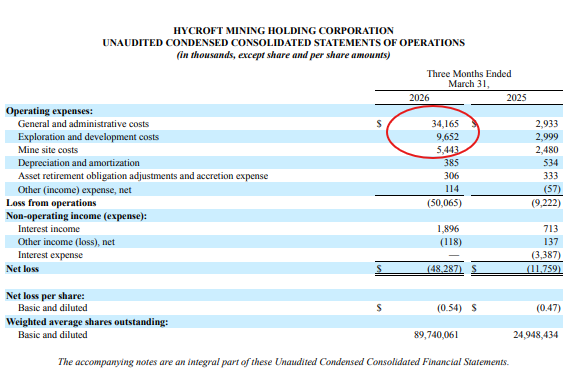Screen dimensions: 568x388
Task: Click General and administrative costs row label
Action: (83, 124)
